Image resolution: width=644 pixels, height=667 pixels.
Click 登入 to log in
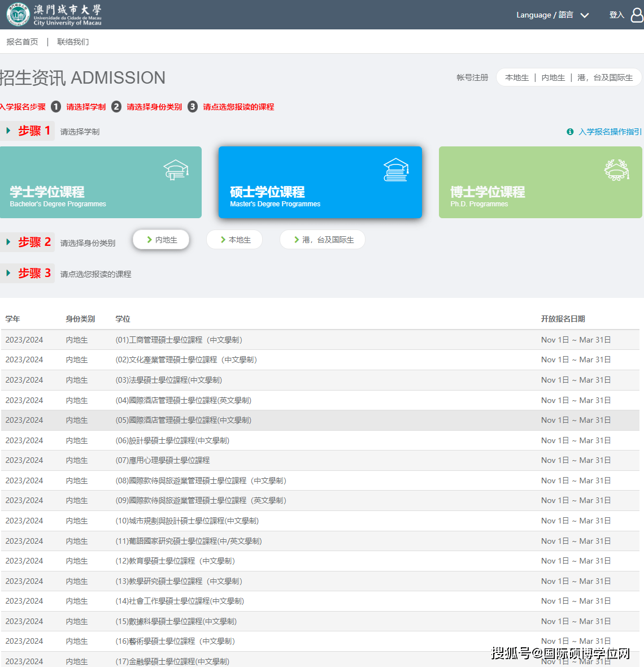[616, 15]
